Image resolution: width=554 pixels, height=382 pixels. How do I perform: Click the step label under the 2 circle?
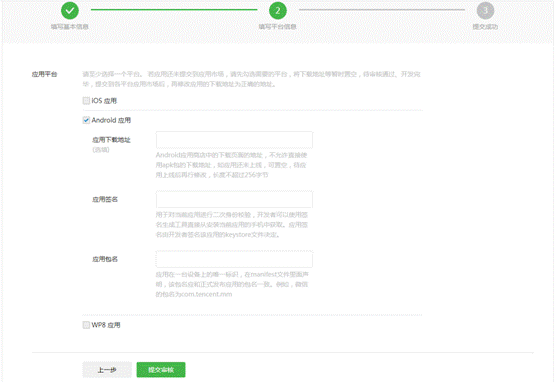coord(278,27)
